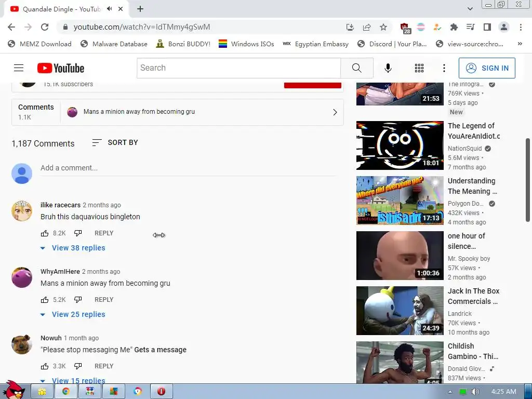Open the browser Extensions puzzle icon
This screenshot has width=532, height=399.
454,27
